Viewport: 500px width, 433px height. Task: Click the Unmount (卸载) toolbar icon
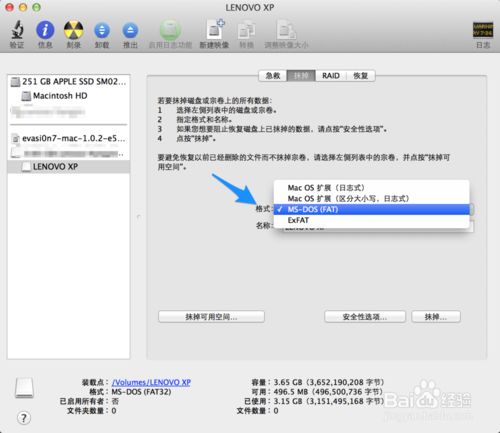102,30
